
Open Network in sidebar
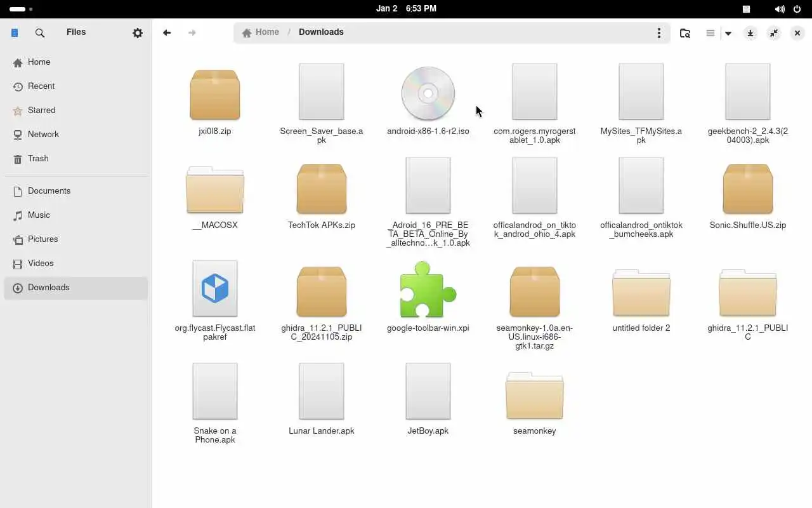(76, 135)
